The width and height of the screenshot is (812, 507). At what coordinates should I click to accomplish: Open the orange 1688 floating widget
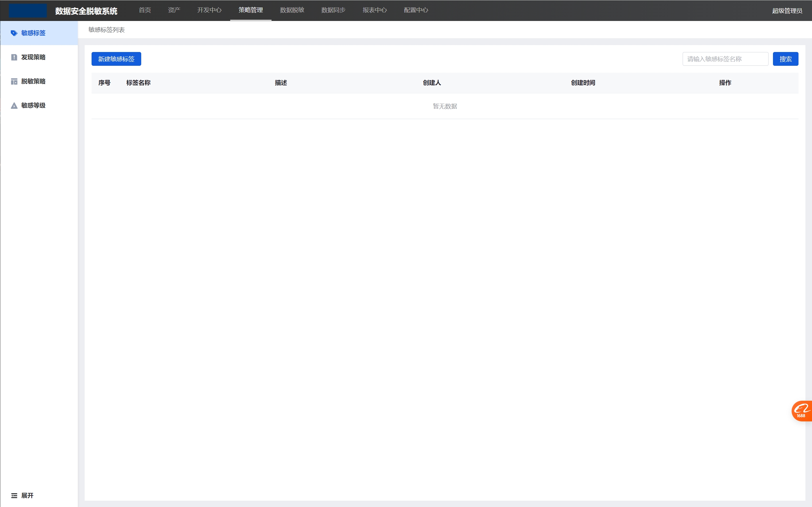[802, 411]
